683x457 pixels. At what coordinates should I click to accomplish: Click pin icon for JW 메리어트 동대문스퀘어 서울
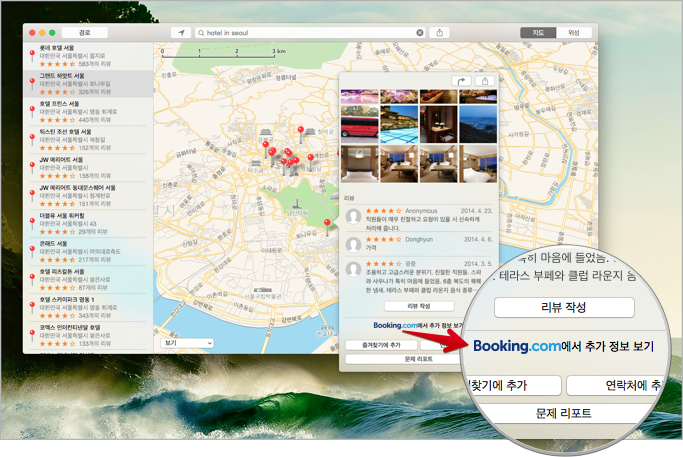(32, 195)
